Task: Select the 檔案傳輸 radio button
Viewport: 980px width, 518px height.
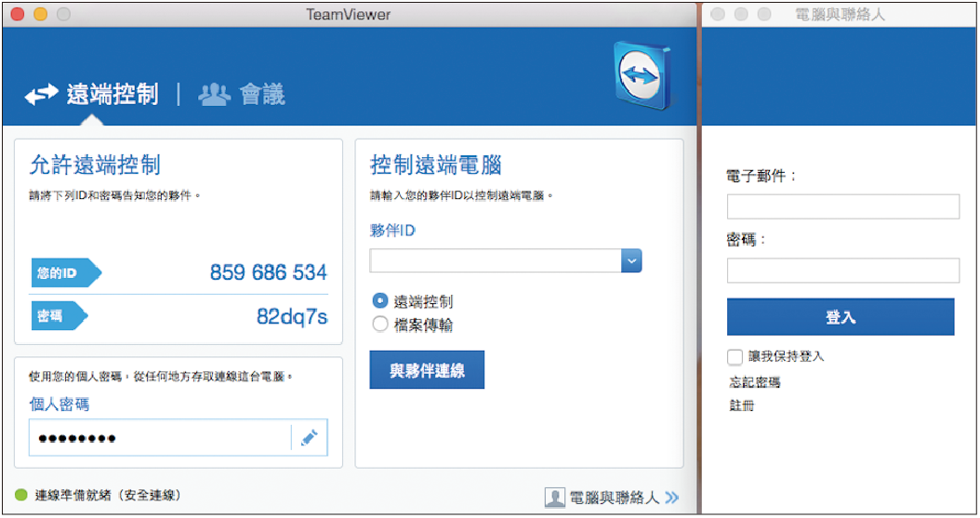Action: [x=380, y=324]
